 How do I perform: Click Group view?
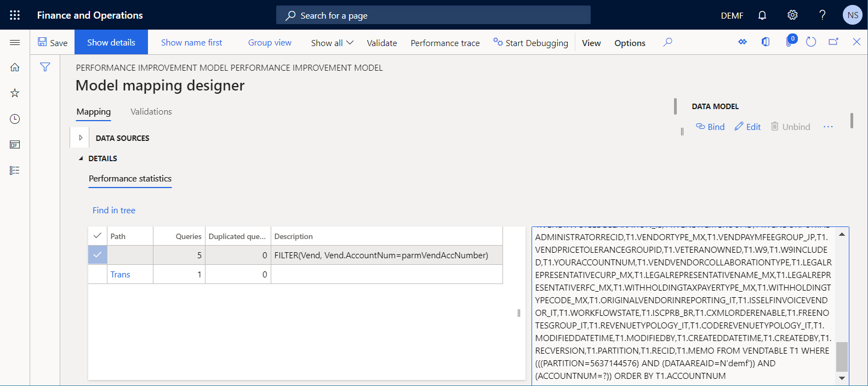(x=270, y=42)
